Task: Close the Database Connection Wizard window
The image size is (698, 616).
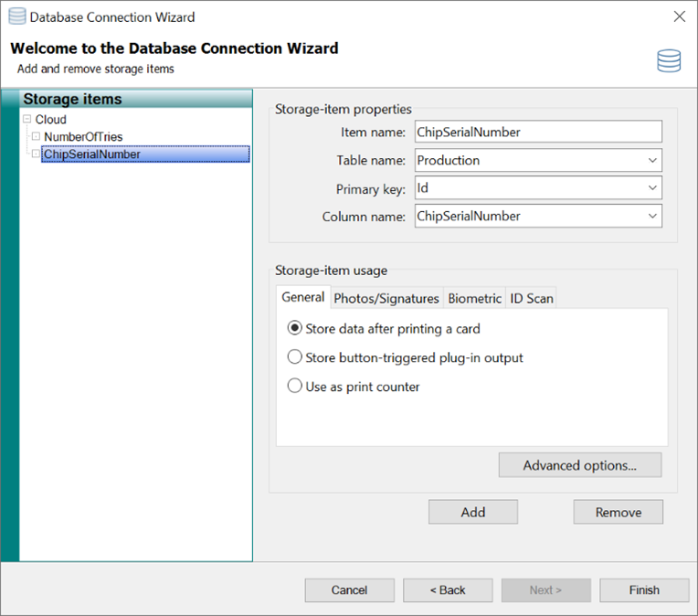Action: [679, 16]
